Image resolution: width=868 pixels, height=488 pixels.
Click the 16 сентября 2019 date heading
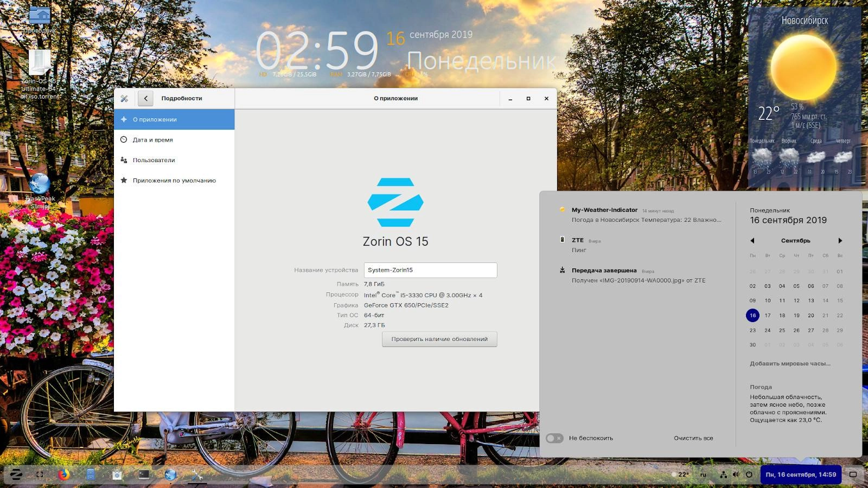coord(788,220)
